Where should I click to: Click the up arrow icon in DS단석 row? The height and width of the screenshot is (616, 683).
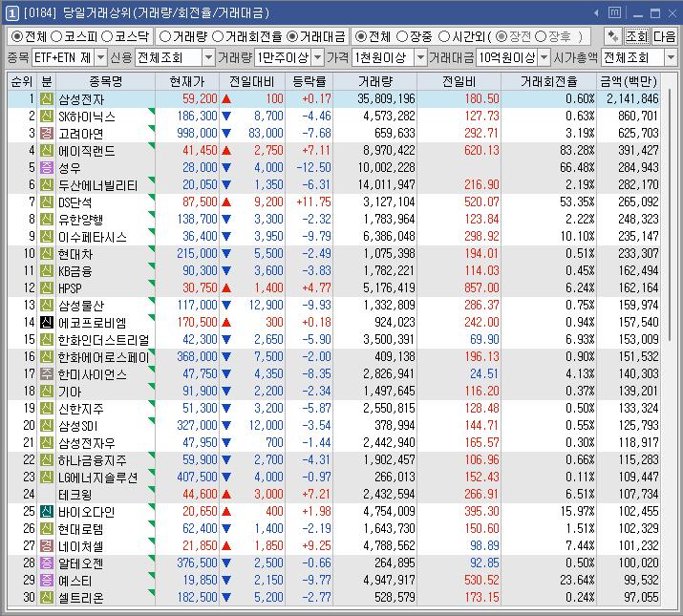tap(226, 202)
